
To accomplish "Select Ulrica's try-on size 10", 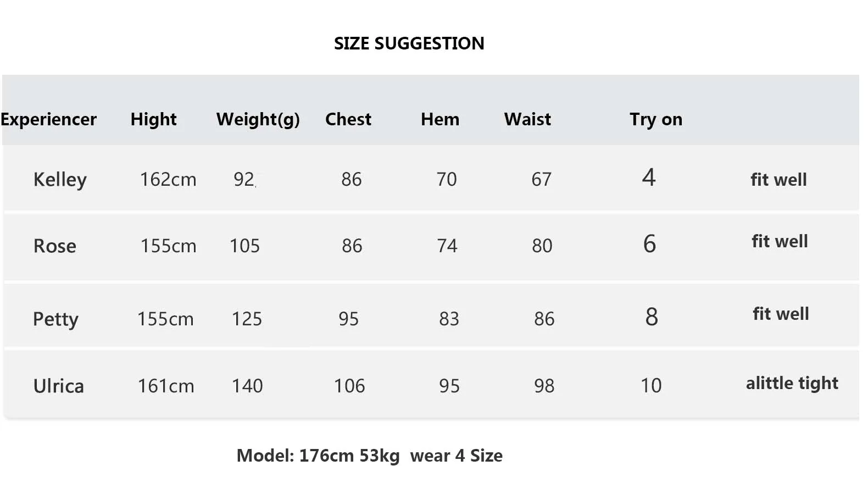I will pos(651,385).
